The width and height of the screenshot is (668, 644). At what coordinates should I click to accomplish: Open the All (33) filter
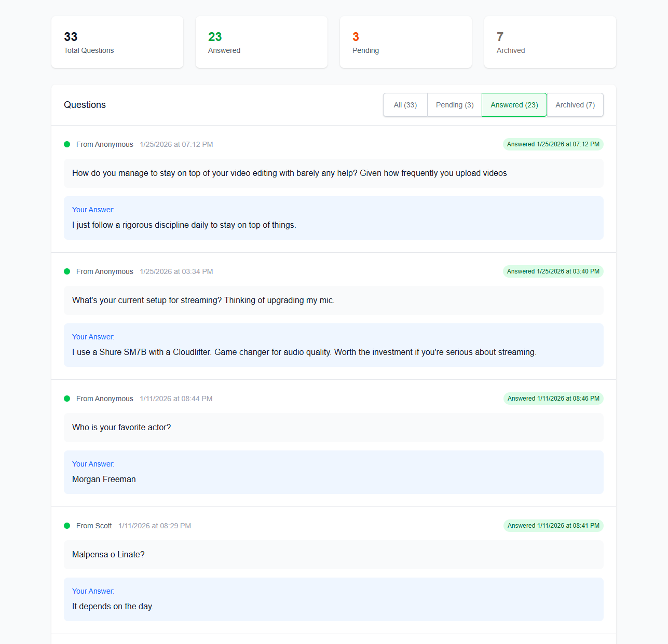click(x=405, y=105)
